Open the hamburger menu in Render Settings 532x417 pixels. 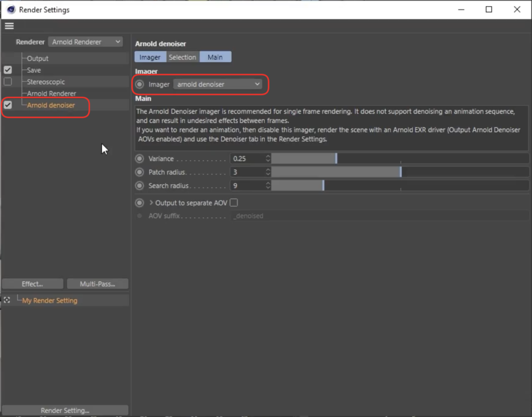(9, 26)
